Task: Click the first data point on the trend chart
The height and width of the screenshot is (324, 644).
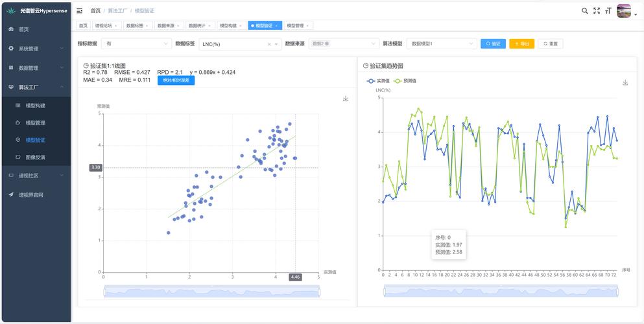Action: [383, 202]
